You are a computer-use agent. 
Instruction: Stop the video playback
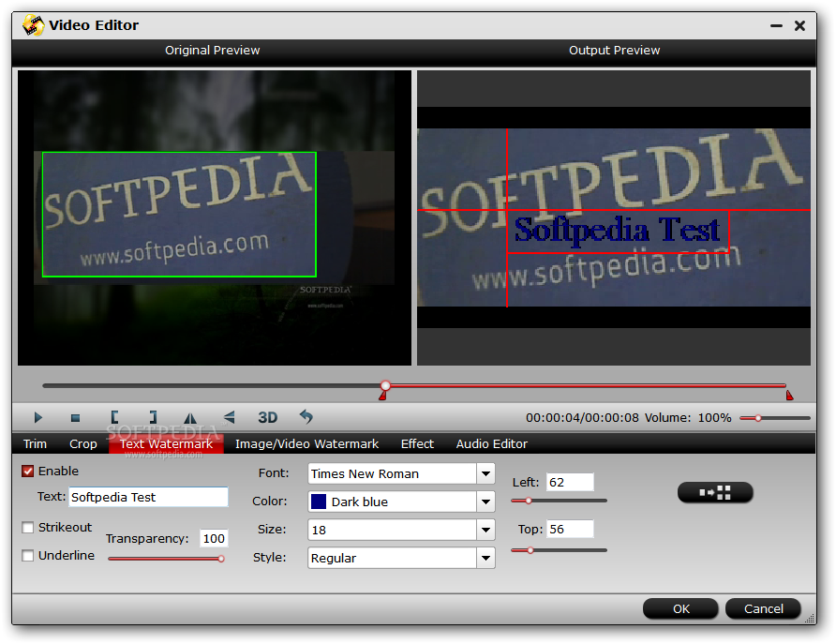75,418
